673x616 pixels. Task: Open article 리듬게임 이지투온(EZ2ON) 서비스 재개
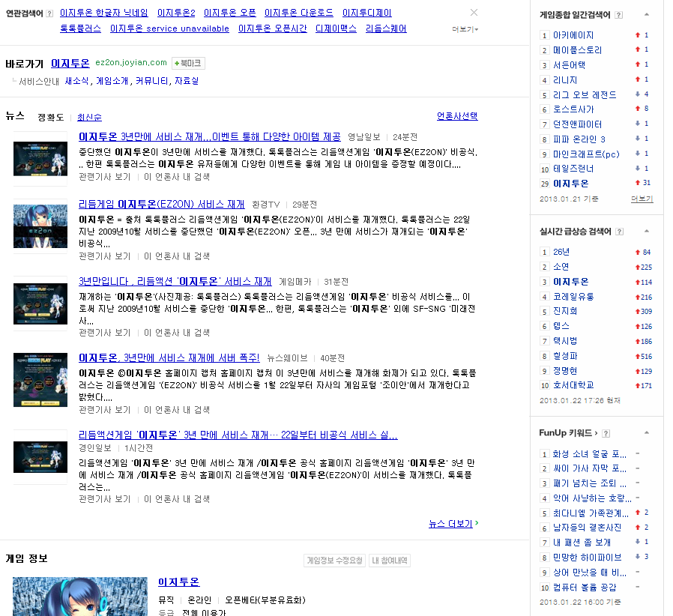tap(161, 204)
